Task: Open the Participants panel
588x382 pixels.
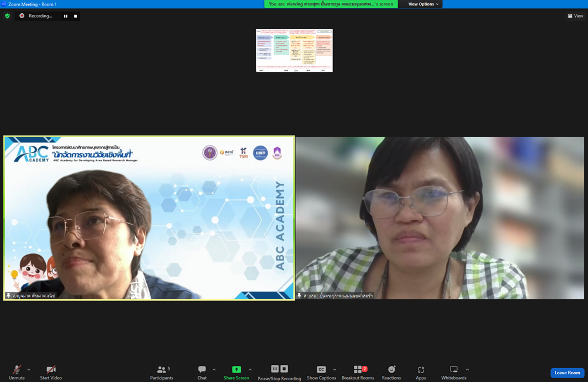Action: coord(161,372)
